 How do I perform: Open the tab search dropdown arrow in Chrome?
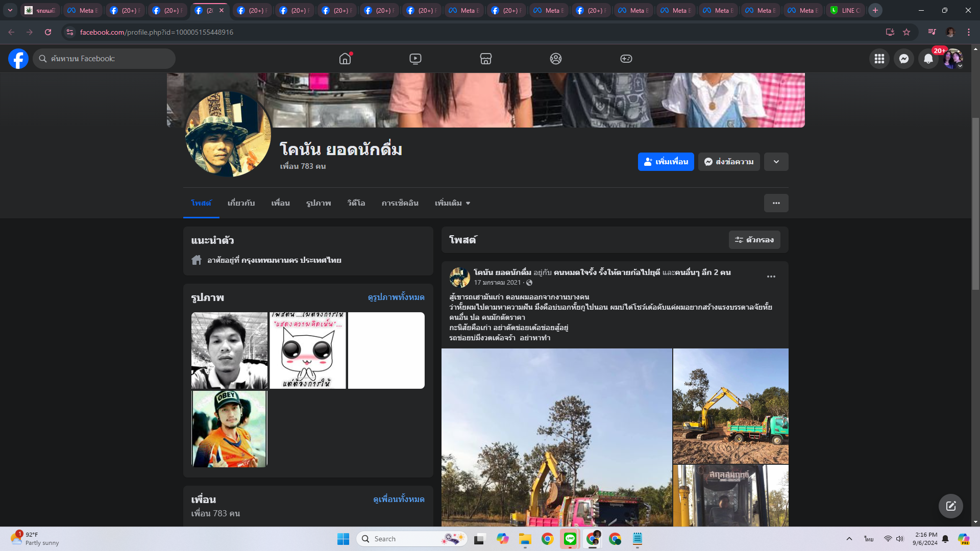10,10
